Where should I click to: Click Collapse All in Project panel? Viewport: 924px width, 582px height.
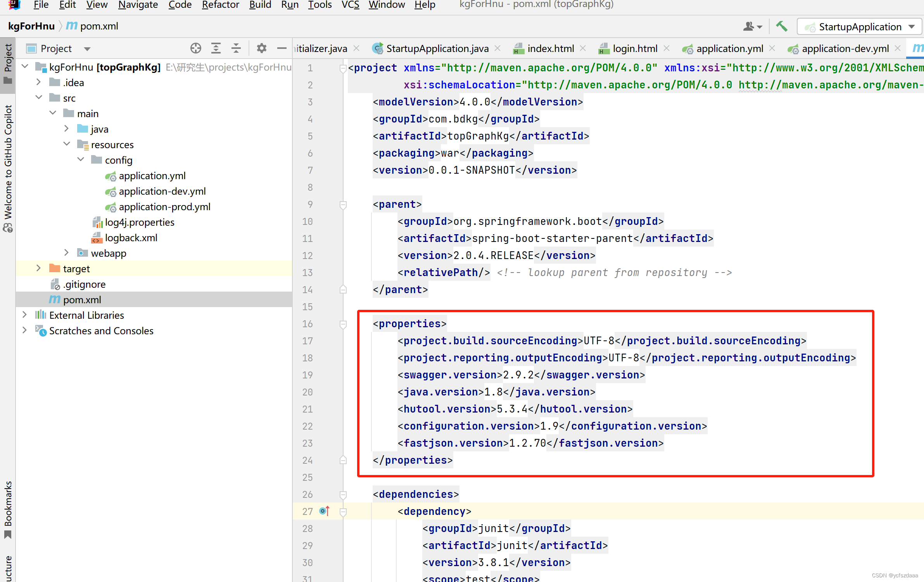pos(236,48)
